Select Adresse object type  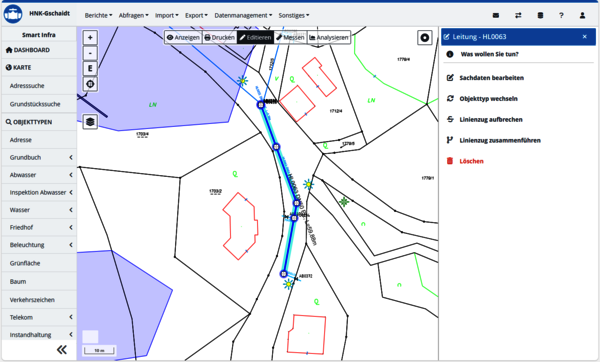[x=39, y=140]
